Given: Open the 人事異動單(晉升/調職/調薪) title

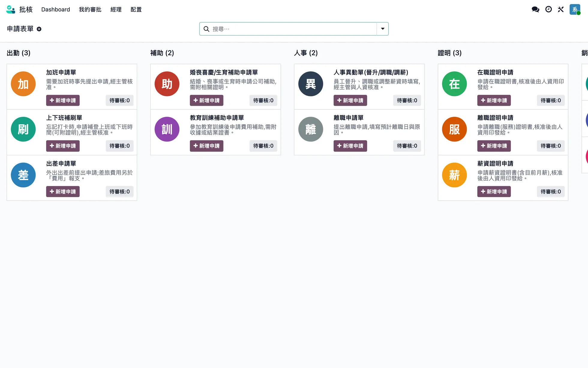Looking at the screenshot, I should pos(371,72).
